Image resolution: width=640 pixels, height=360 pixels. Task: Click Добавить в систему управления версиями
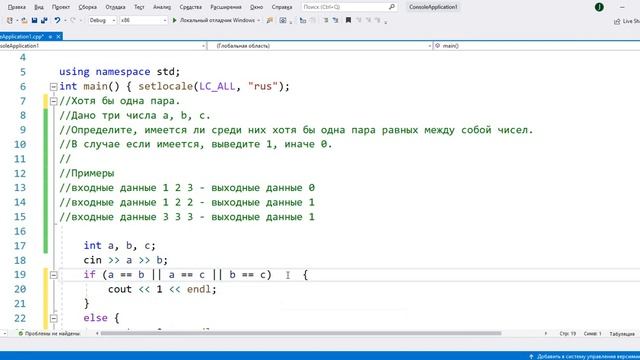(584, 356)
